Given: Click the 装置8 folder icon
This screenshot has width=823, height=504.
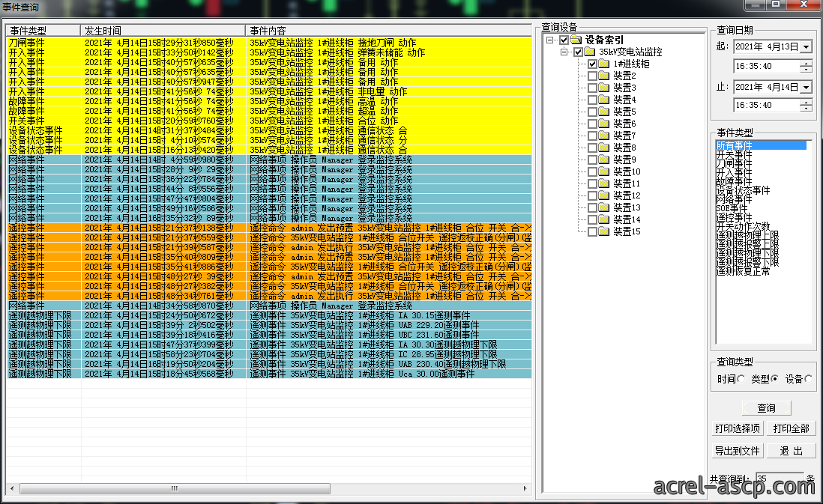Looking at the screenshot, I should [x=604, y=148].
